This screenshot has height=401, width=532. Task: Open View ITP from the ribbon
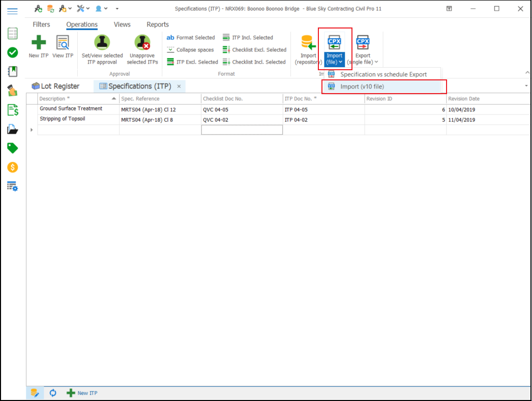(x=63, y=43)
